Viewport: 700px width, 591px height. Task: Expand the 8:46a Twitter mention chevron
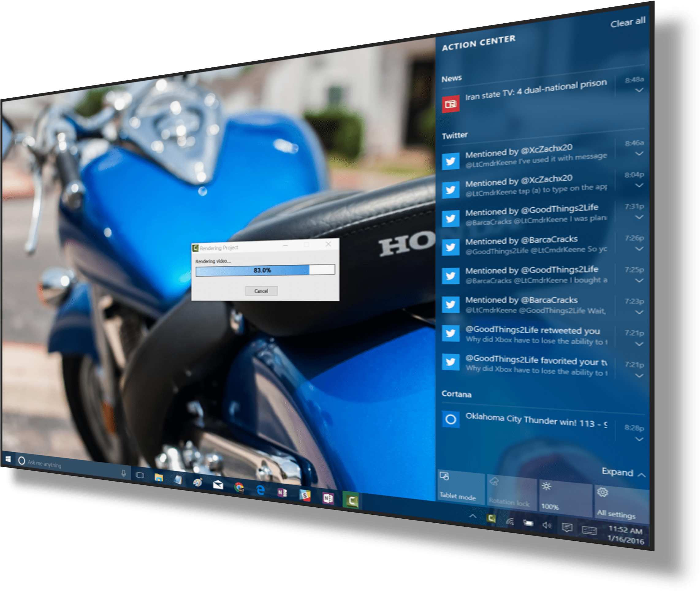639,153
